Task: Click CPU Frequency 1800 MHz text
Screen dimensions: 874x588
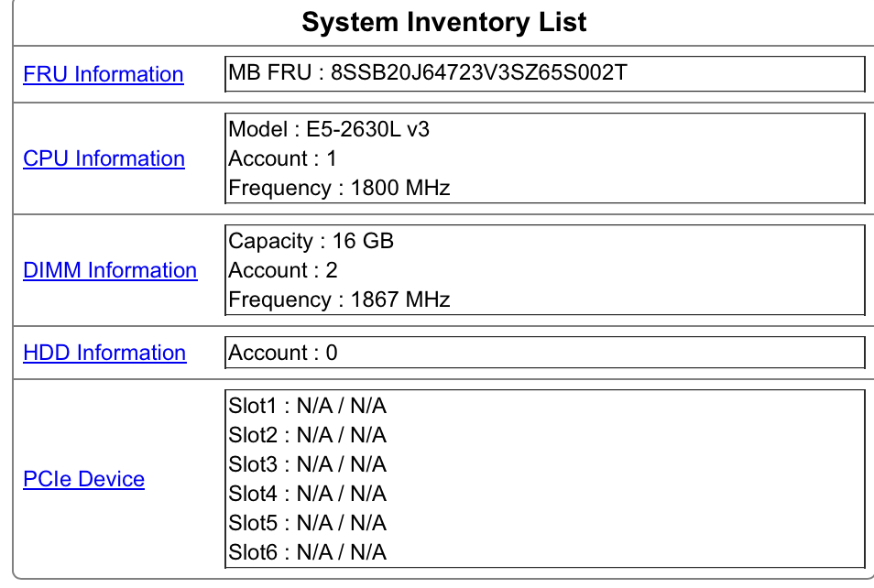Action: click(339, 188)
